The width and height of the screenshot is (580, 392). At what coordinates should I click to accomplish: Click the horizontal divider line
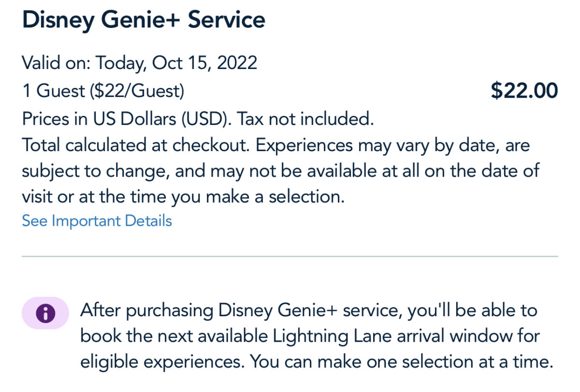point(290,256)
